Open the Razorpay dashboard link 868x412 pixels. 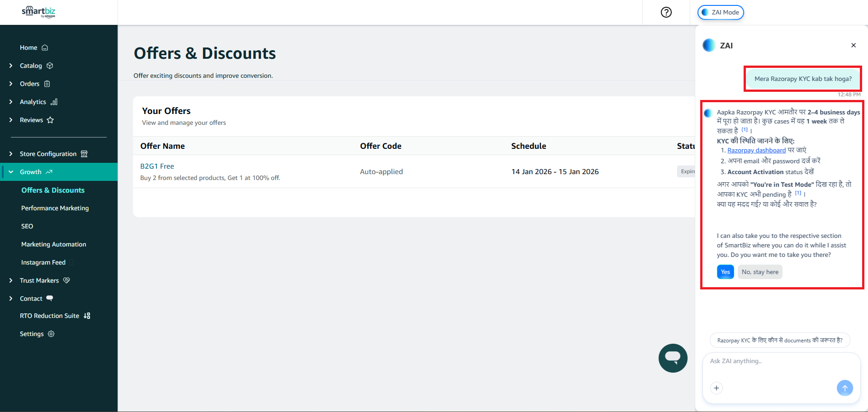point(756,150)
